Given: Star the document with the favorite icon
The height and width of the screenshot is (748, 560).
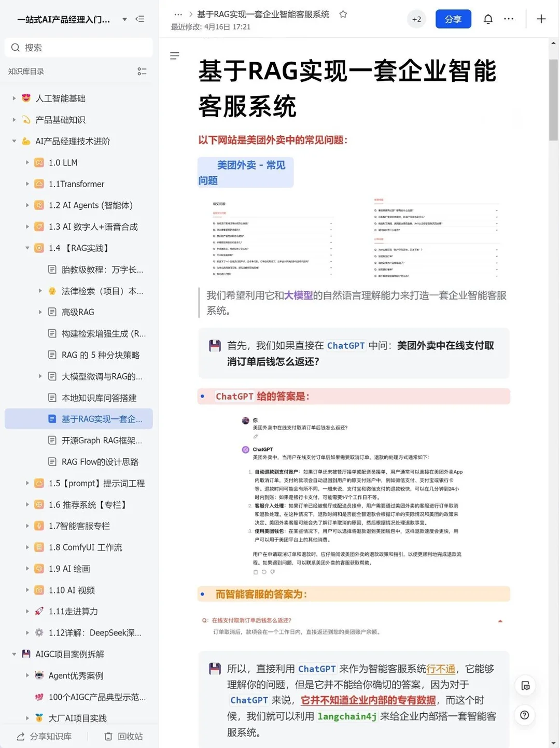Looking at the screenshot, I should (x=343, y=15).
